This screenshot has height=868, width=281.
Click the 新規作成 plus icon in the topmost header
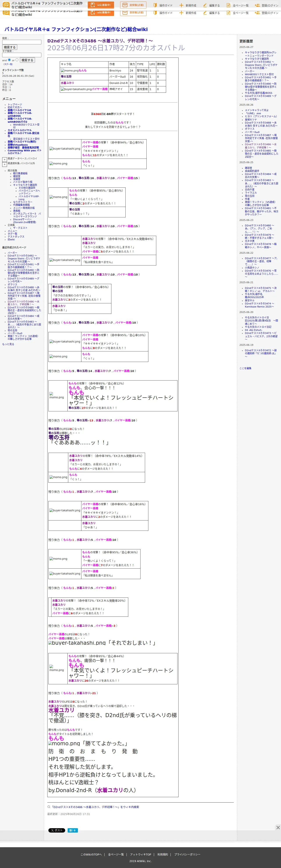(181, 5)
